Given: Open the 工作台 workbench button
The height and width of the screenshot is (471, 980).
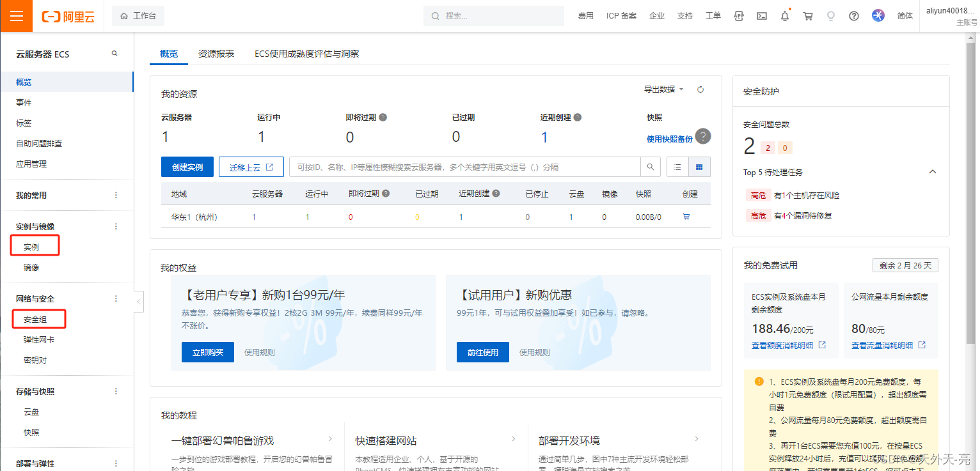Looking at the screenshot, I should click(138, 16).
